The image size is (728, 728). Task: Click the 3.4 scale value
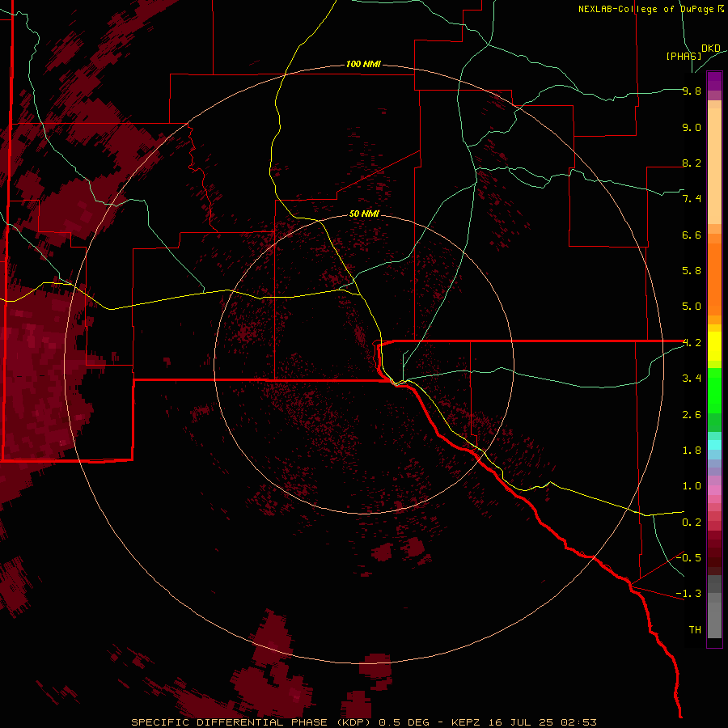click(692, 379)
